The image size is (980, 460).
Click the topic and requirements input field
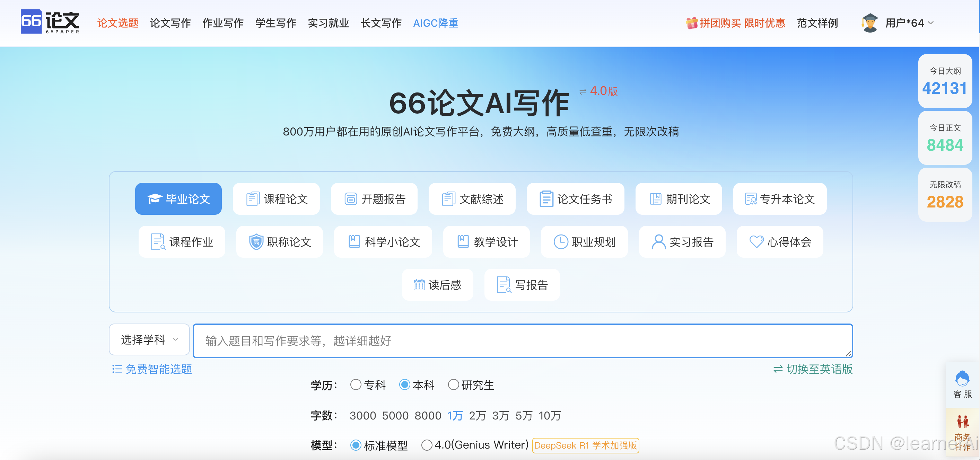pos(522,341)
